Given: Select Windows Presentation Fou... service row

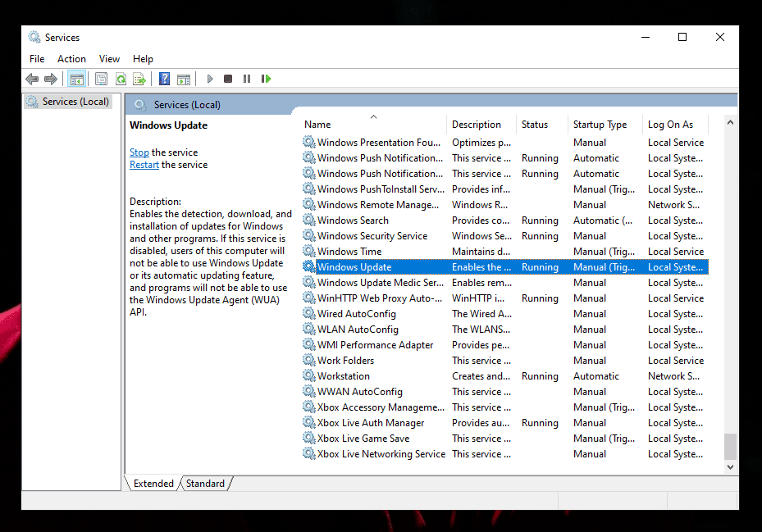Looking at the screenshot, I should [504, 143].
